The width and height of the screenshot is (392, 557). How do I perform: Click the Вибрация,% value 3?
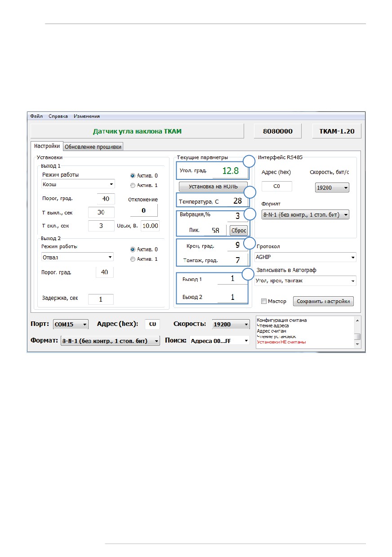(237, 216)
